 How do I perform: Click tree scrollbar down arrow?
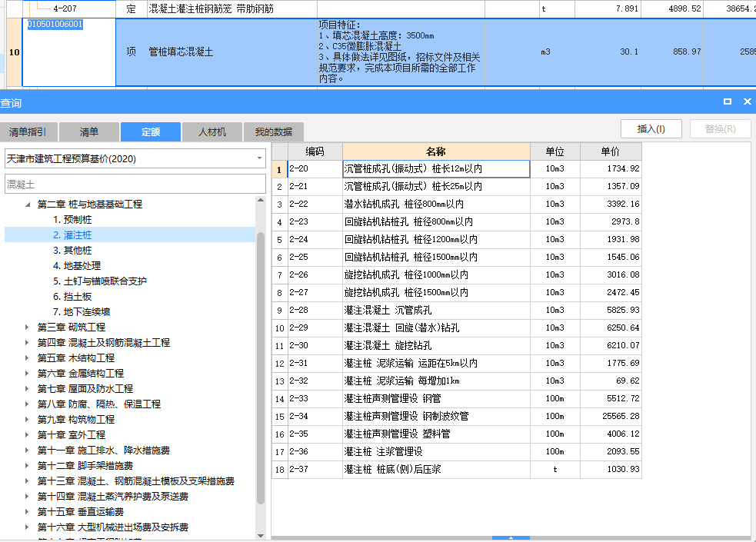(261, 536)
